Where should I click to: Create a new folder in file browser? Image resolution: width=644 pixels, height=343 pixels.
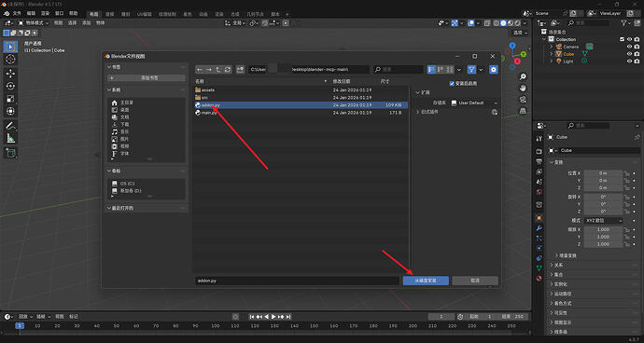coord(240,70)
